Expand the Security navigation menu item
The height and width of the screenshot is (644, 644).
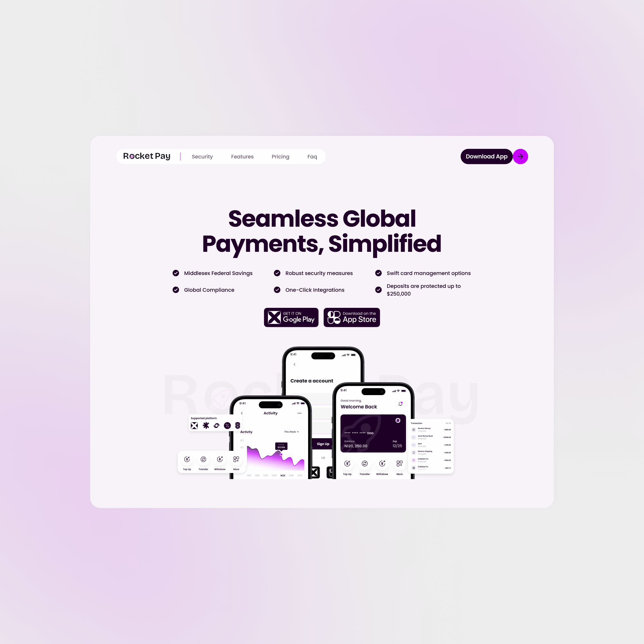202,156
